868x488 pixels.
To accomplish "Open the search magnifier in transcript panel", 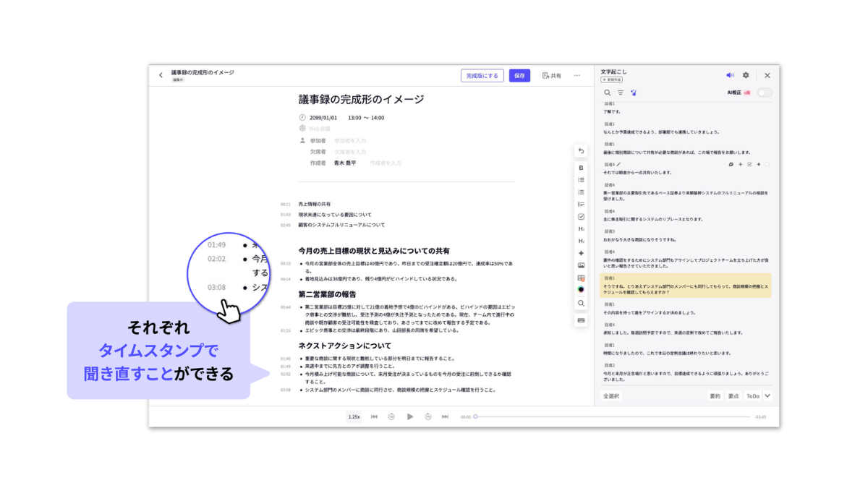I will click(608, 93).
